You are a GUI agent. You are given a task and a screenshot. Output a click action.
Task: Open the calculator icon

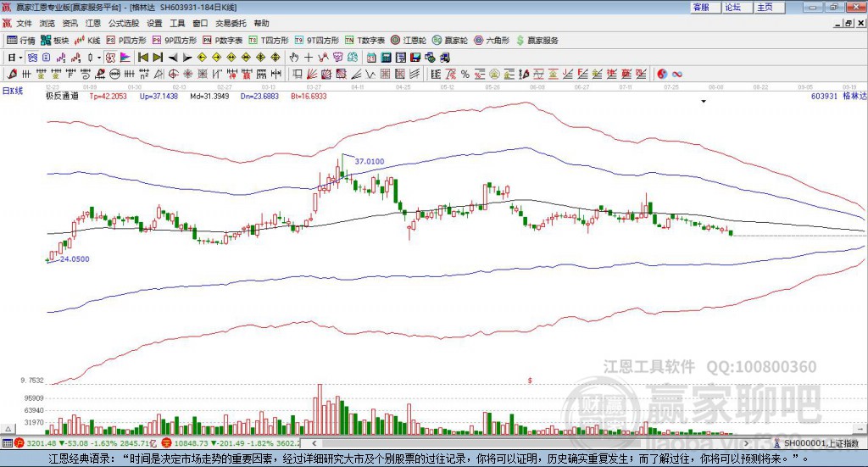[386, 58]
